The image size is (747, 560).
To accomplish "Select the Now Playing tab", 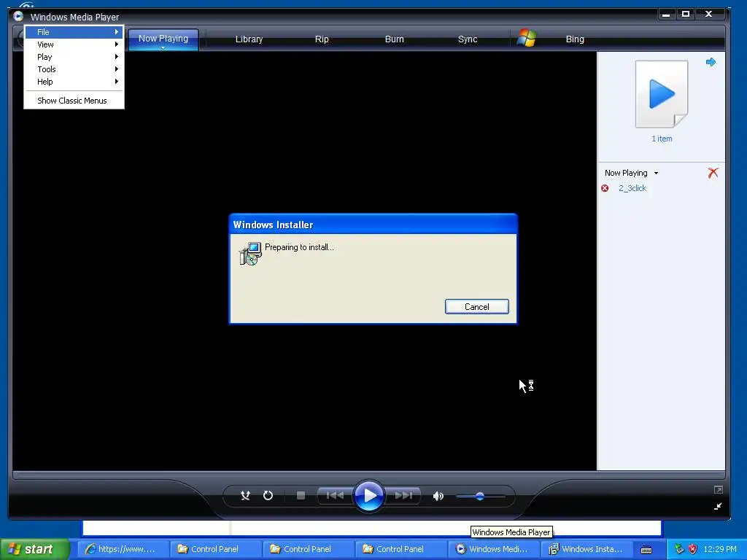I will [163, 38].
